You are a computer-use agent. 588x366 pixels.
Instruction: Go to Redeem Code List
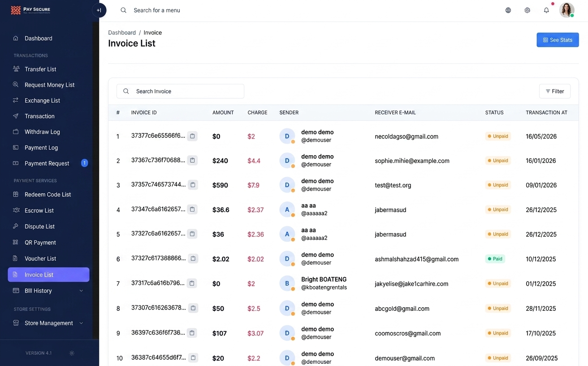[x=48, y=195]
